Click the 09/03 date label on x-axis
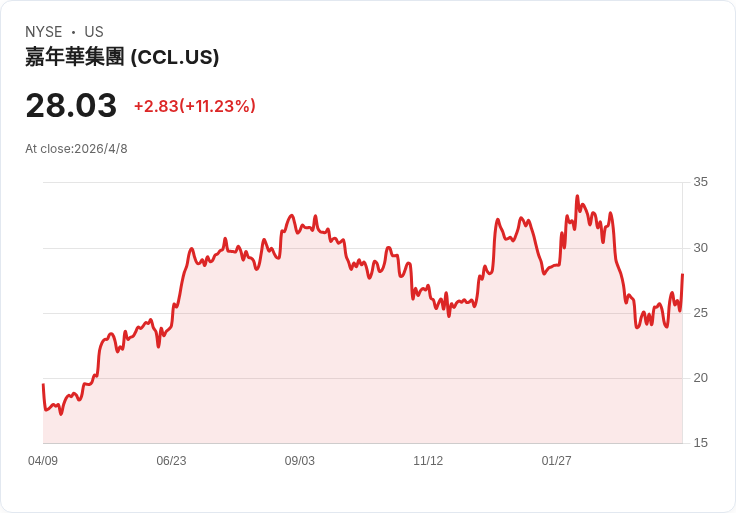Viewport: 736px width, 513px height. [299, 460]
